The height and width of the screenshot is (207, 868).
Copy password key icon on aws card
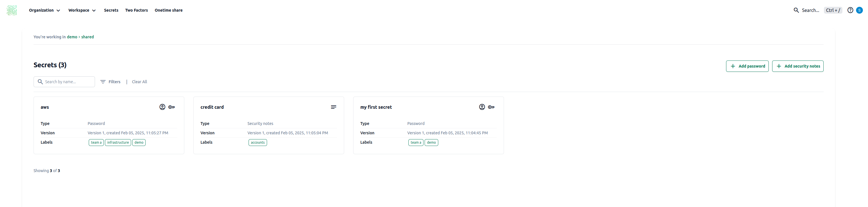point(171,107)
